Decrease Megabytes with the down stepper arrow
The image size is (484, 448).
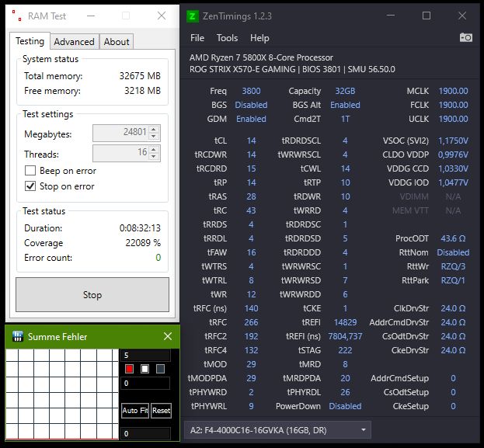coord(153,136)
